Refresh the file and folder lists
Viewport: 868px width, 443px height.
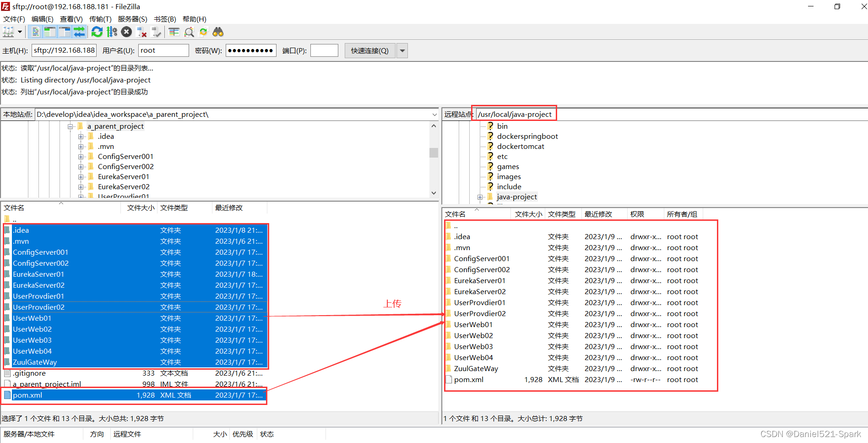coord(97,32)
